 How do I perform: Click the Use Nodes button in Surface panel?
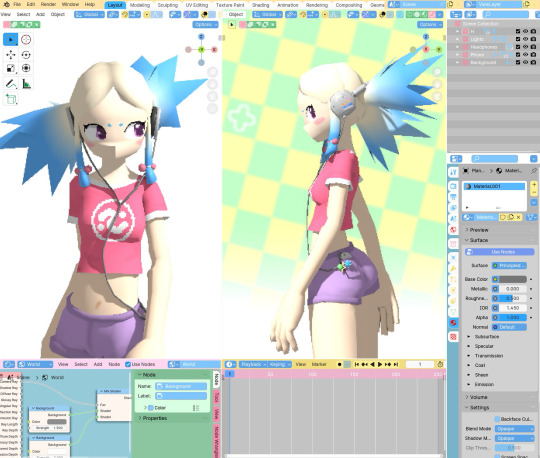499,252
